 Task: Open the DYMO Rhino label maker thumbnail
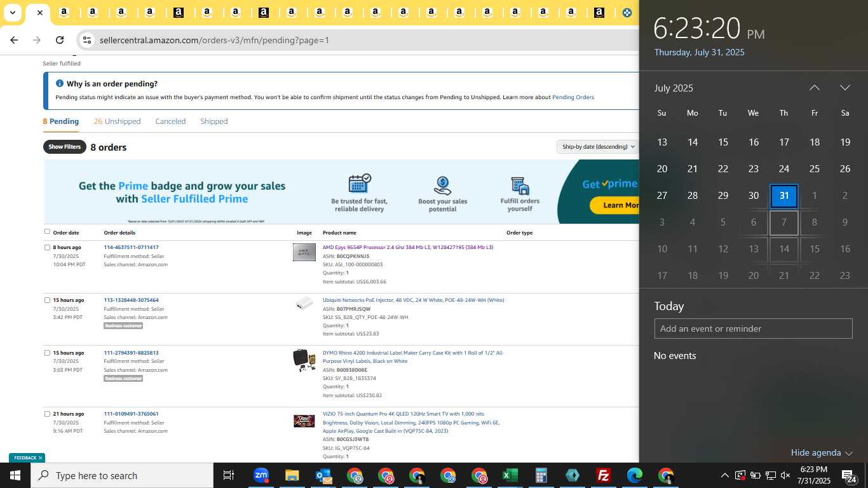(304, 360)
